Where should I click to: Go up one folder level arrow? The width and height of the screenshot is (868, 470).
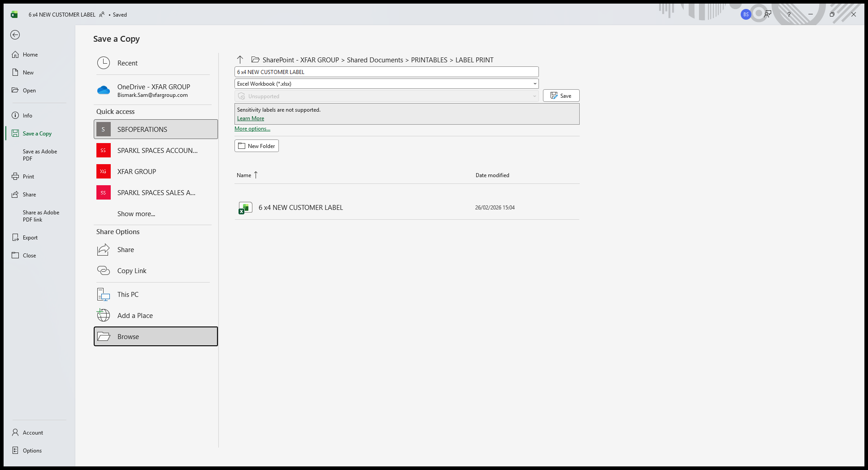[240, 60]
